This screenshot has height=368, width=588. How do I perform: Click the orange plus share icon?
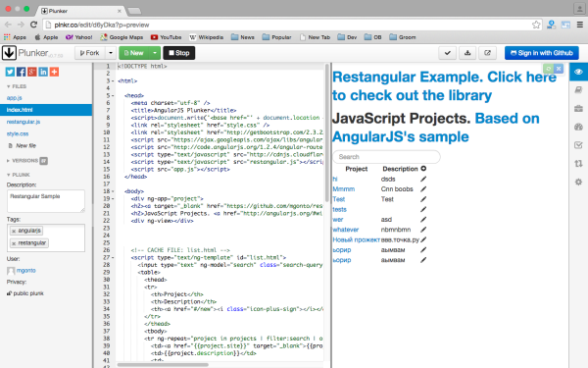point(54,72)
